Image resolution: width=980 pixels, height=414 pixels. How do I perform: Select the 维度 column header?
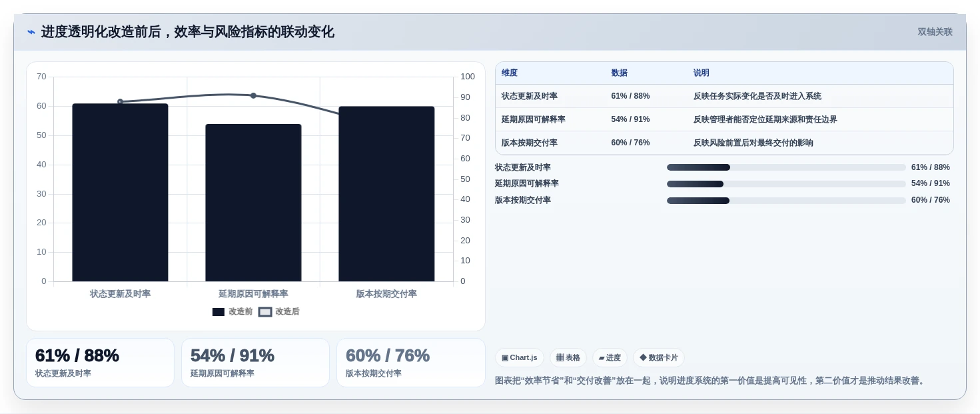(510, 73)
